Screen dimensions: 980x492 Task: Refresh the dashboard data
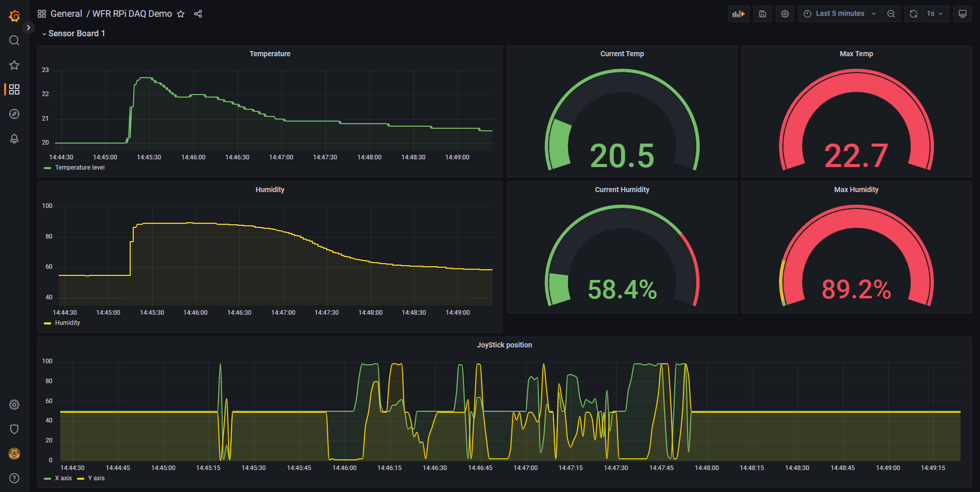tap(913, 13)
